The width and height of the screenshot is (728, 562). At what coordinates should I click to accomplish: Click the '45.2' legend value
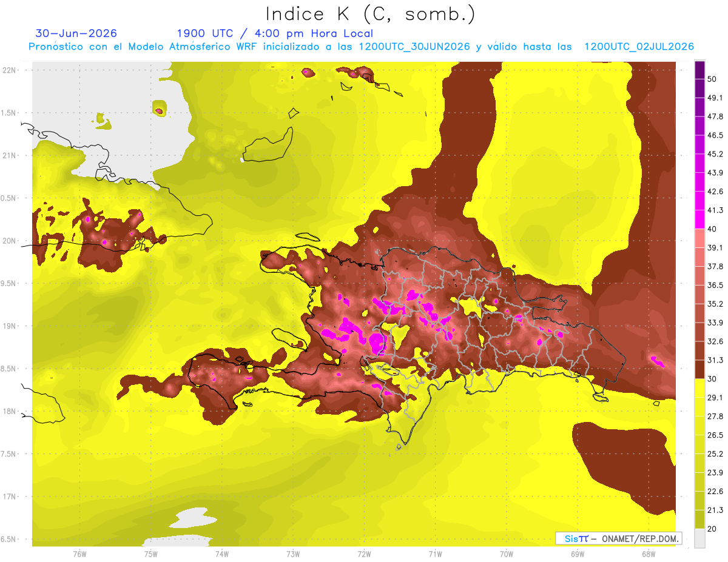[715, 154]
